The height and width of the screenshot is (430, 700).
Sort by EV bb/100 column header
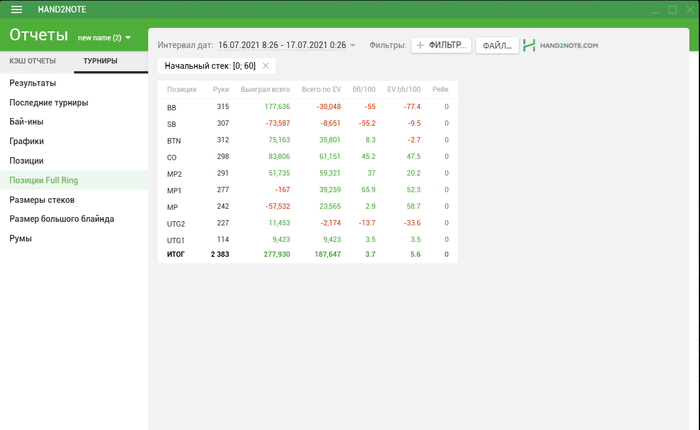[404, 89]
